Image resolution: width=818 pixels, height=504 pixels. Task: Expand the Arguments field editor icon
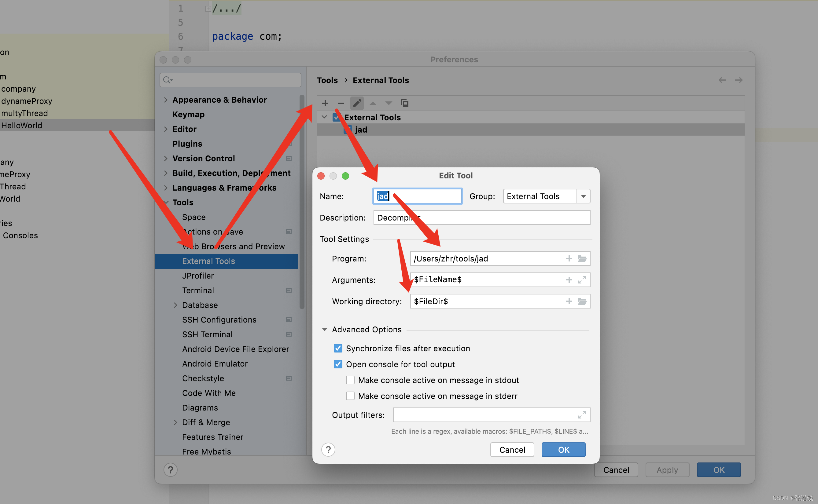[582, 280]
